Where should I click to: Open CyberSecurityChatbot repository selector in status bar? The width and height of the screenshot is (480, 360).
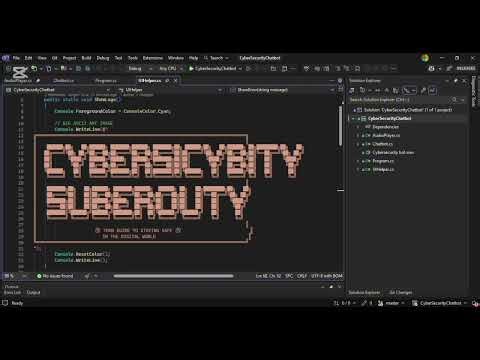(x=440, y=303)
